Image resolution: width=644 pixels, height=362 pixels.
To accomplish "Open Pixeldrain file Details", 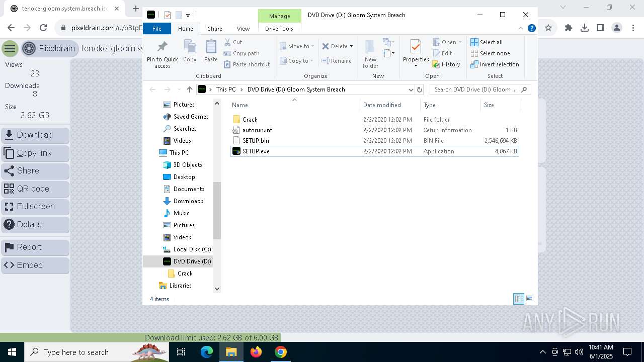I will tap(35, 225).
